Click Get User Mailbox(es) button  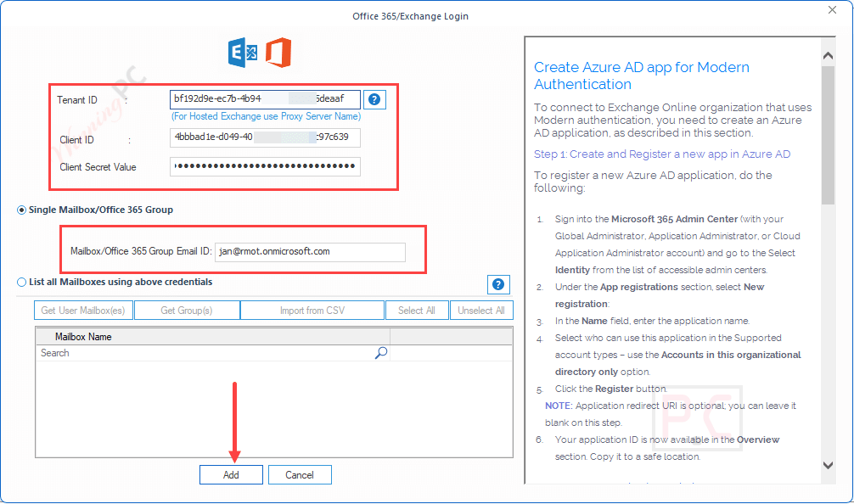tap(83, 311)
